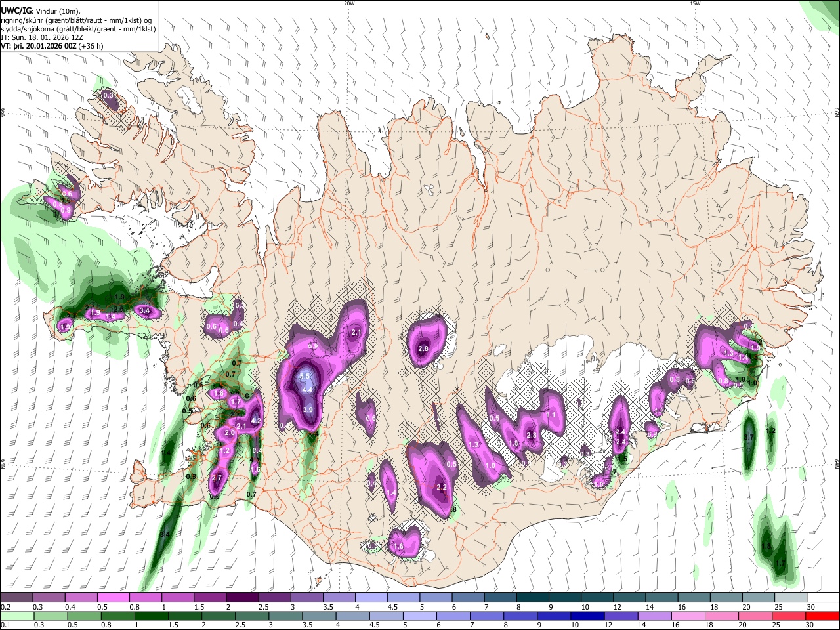Click the 2.7 precipitation value on map
Screen dimensions: 840x630
(x=217, y=478)
